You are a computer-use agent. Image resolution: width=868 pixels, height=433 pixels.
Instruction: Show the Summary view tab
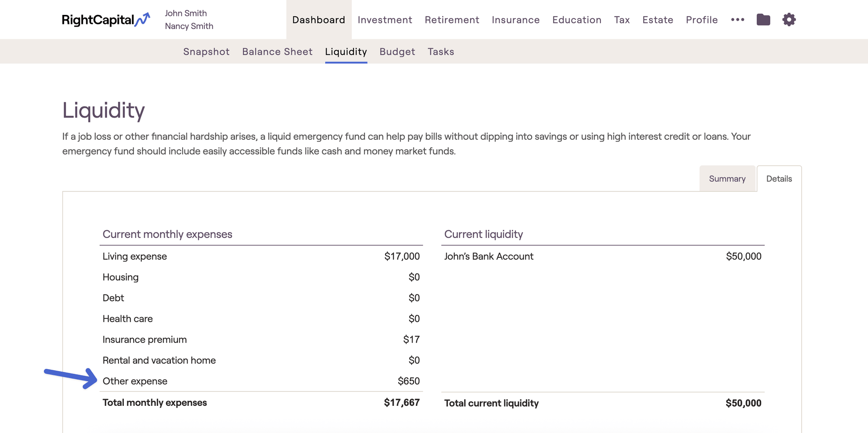727,179
